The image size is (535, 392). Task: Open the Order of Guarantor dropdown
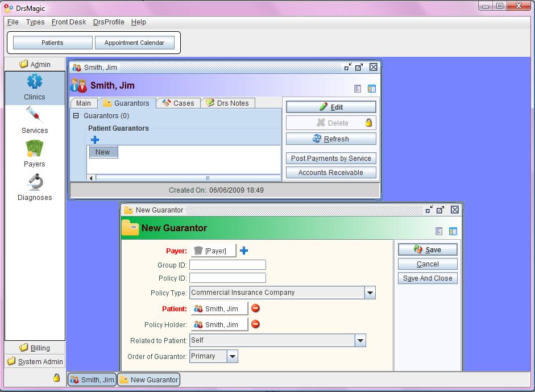tap(233, 356)
